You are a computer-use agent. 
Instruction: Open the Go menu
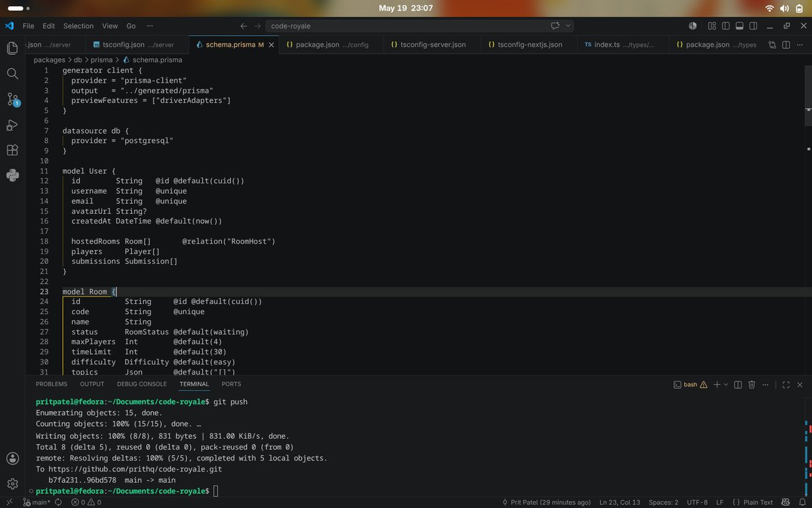click(131, 26)
